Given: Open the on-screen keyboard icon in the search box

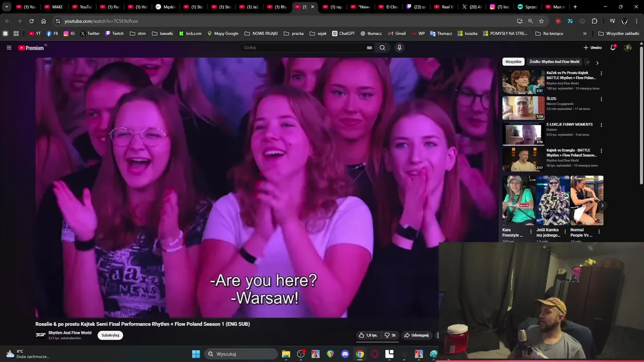Looking at the screenshot, I should click(x=369, y=48).
